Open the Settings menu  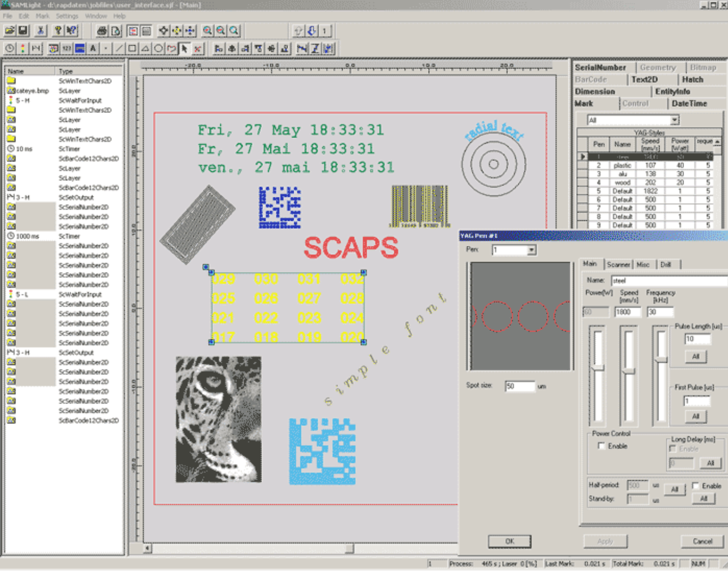click(67, 16)
